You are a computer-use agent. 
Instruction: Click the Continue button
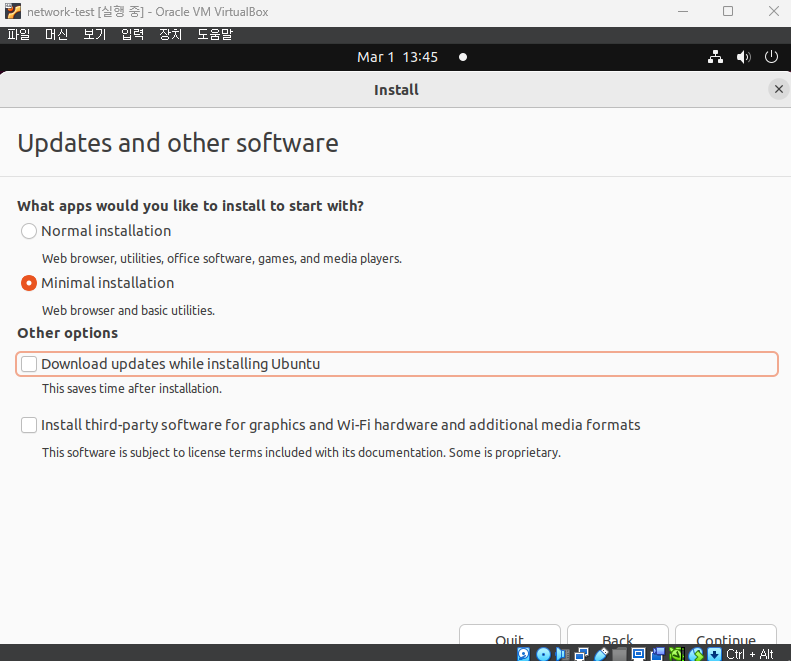tap(725, 635)
